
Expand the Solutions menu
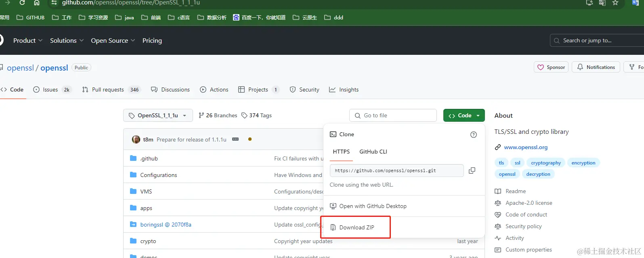pos(67,40)
